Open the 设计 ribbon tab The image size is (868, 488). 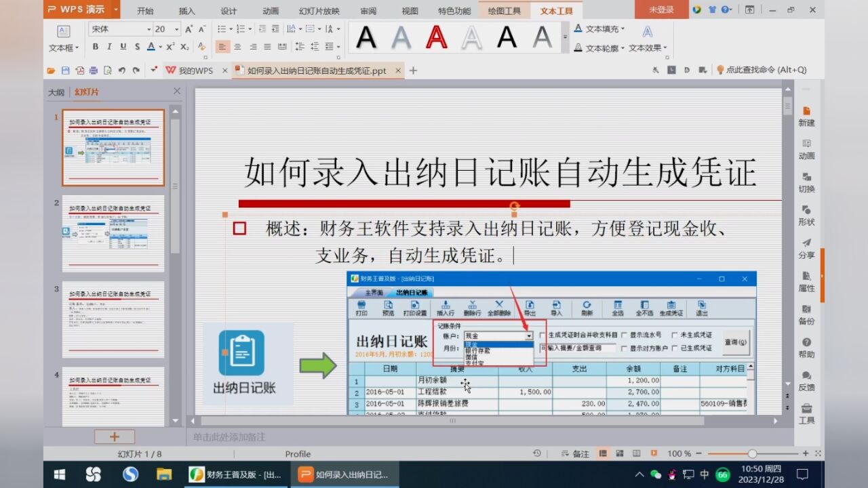pyautogui.click(x=229, y=11)
